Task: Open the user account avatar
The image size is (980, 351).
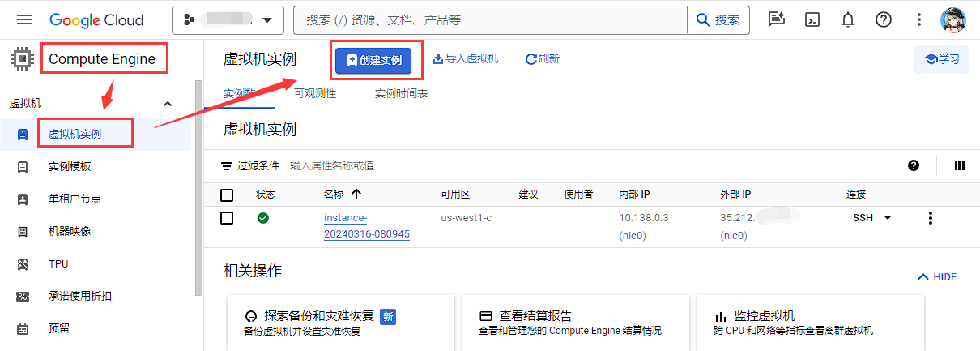Action: coord(954,19)
